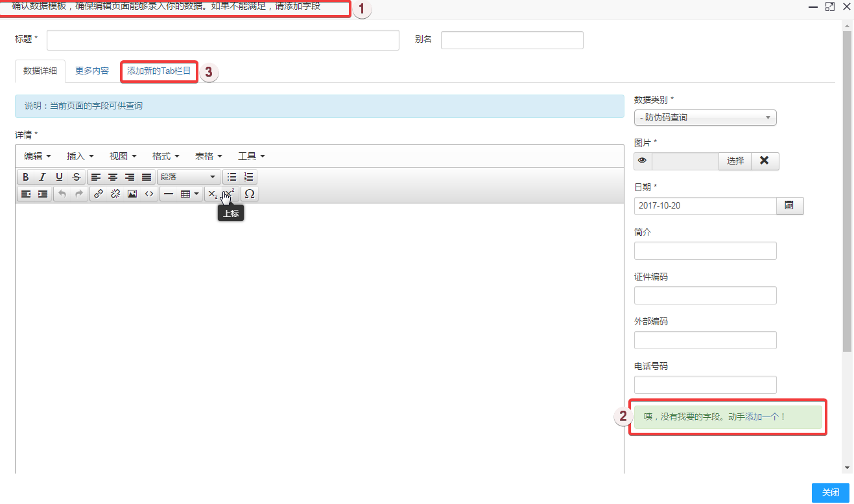This screenshot has width=854, height=504.
Task: Align text right
Action: coord(130,177)
